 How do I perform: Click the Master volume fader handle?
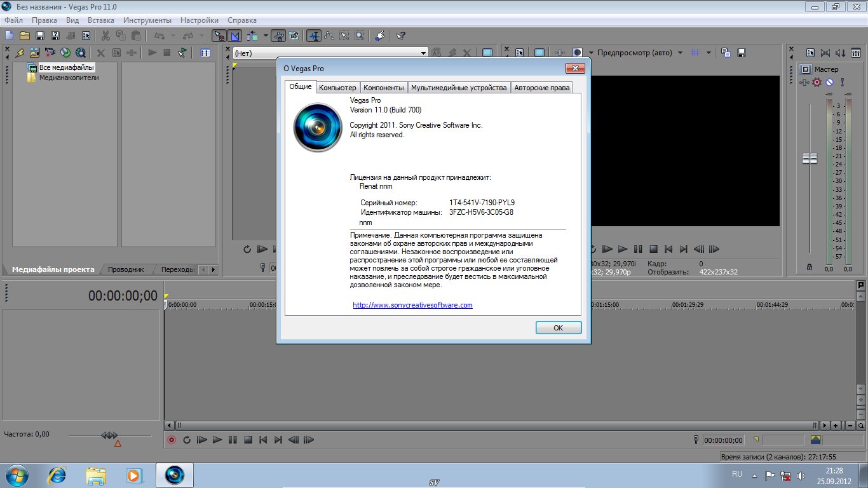point(810,158)
